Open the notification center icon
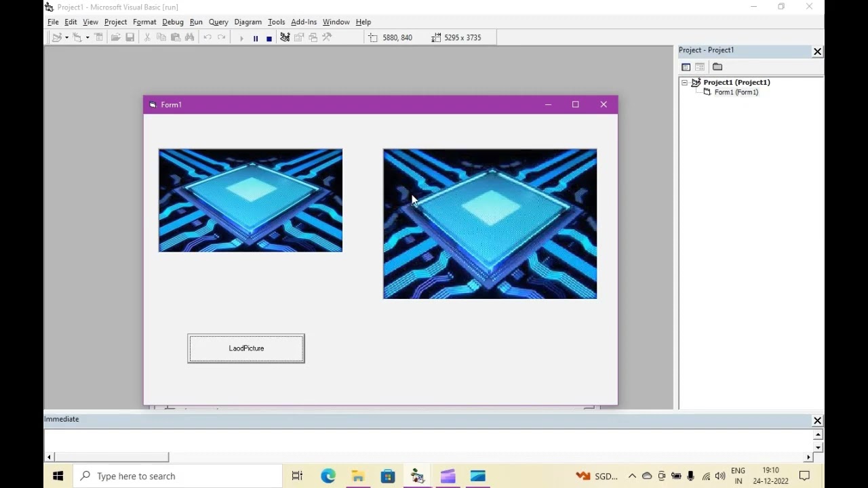The width and height of the screenshot is (868, 488). [x=804, y=476]
